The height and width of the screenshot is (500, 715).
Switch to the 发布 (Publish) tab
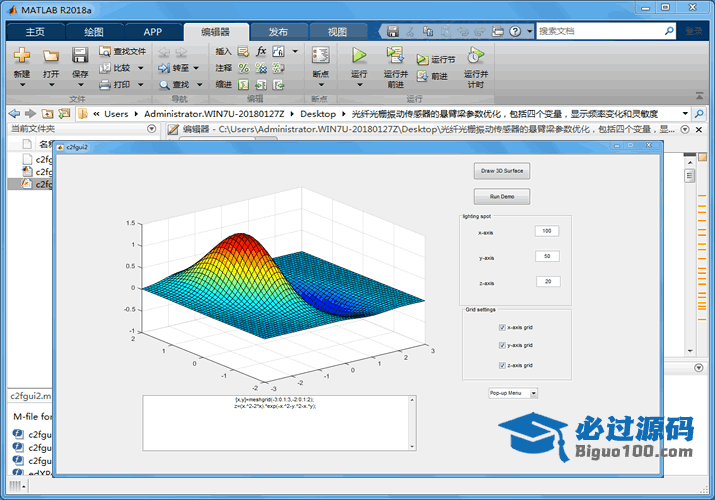278,32
